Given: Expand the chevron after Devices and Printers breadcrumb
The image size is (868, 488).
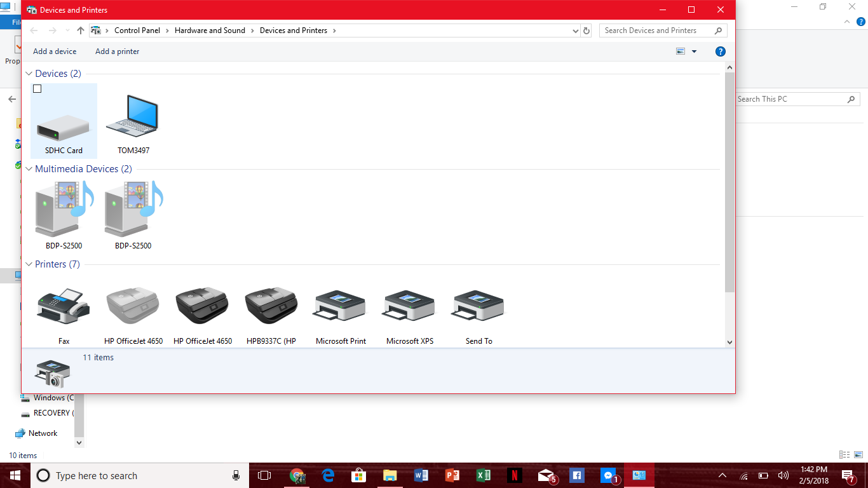Looking at the screenshot, I should click(x=334, y=30).
